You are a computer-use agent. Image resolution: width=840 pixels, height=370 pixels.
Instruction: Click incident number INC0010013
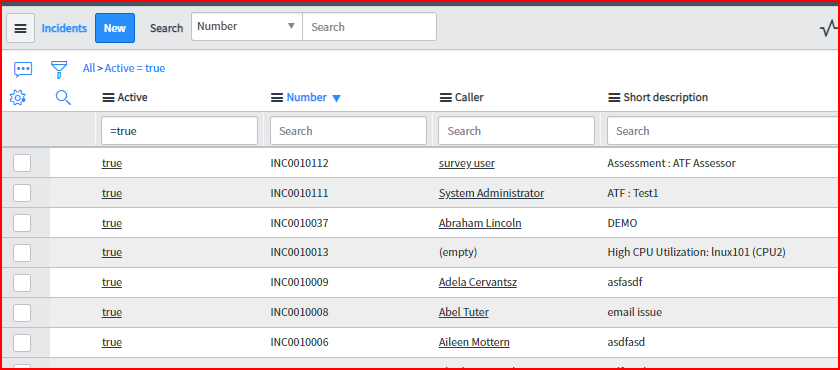pyautogui.click(x=299, y=252)
